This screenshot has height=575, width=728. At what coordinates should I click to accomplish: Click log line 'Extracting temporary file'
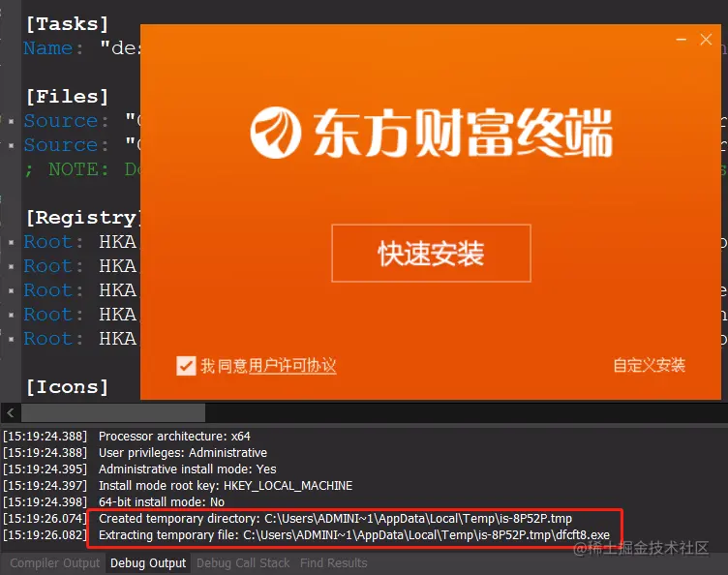(x=353, y=534)
